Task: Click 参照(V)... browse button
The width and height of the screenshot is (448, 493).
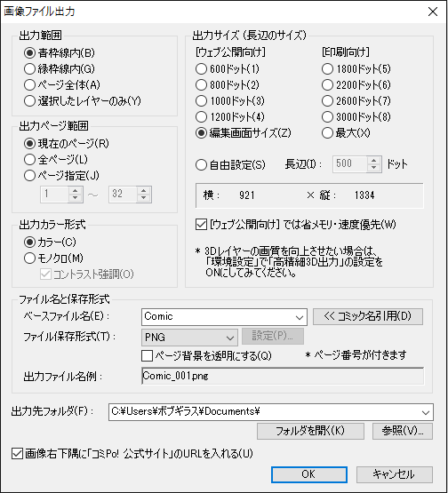Action: coord(403,431)
